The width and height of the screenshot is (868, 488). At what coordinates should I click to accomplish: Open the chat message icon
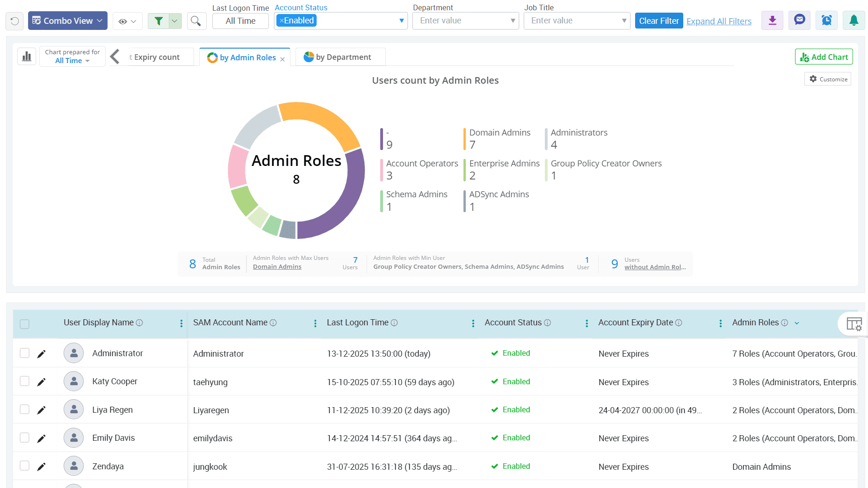799,21
